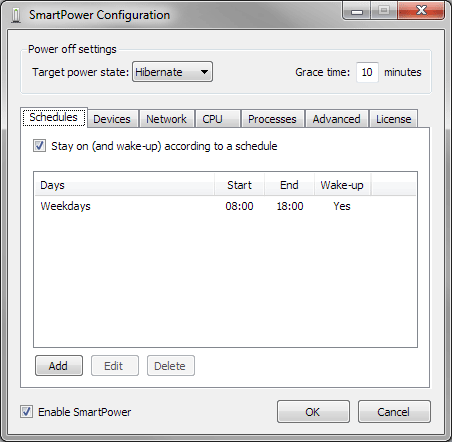Switch to the Devices tab
452x442 pixels.
pyautogui.click(x=112, y=119)
